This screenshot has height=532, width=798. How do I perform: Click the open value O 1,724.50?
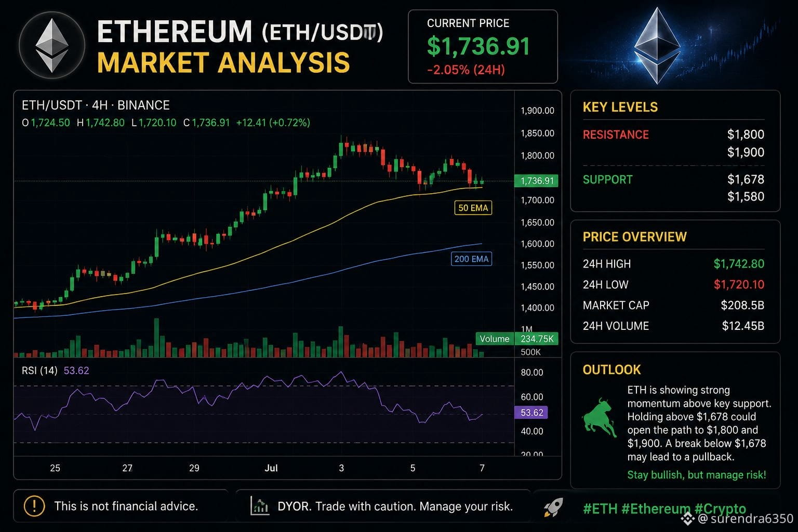pos(46,123)
